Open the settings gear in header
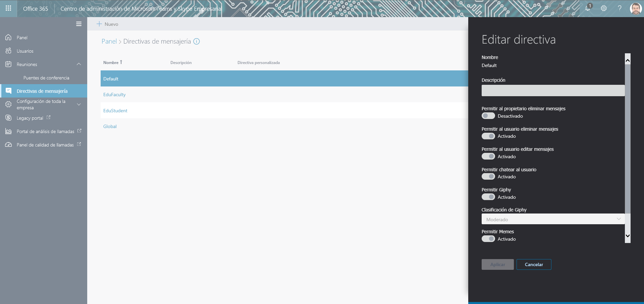 click(x=604, y=8)
